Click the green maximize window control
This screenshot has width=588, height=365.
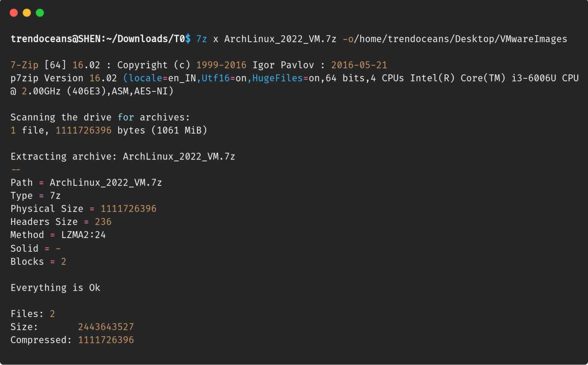tap(40, 13)
